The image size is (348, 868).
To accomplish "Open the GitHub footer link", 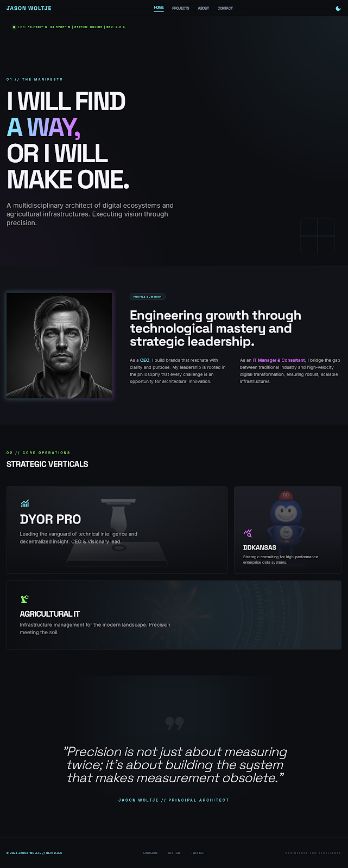I will 174,853.
